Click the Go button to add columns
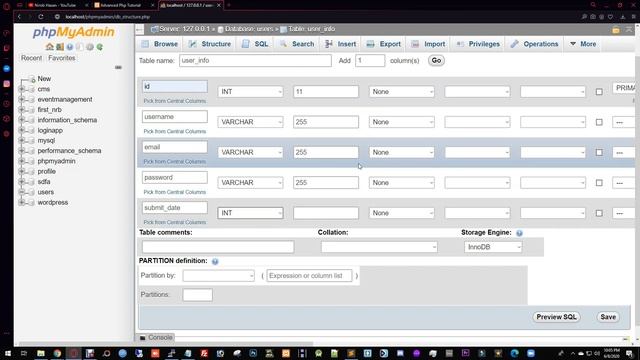 click(436, 60)
